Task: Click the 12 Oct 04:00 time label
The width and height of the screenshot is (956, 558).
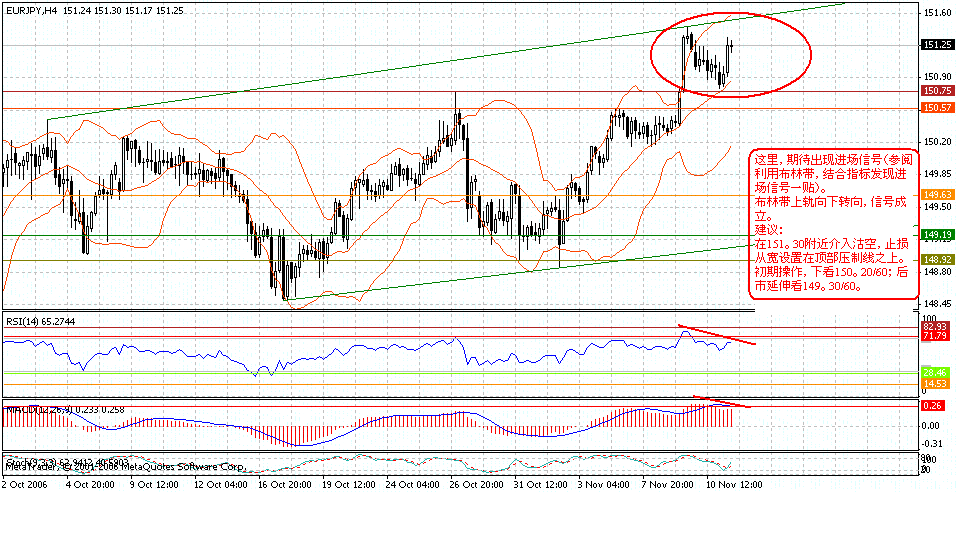Action: 221,485
